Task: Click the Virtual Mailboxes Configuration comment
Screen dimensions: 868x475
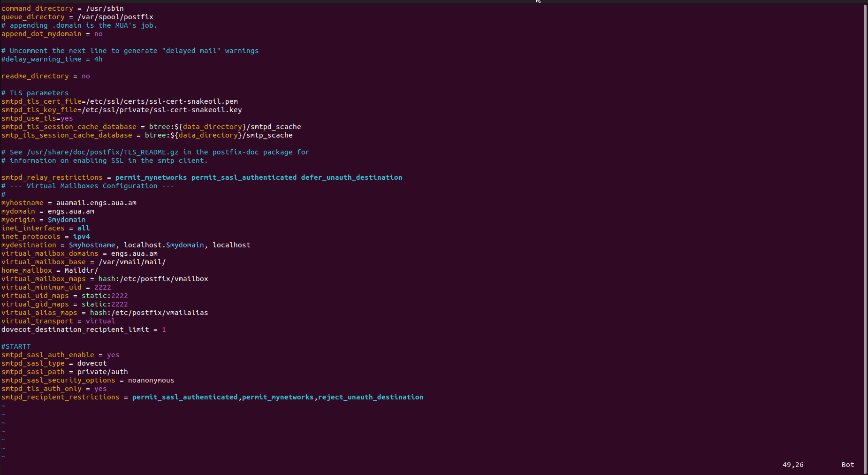Action: pyautogui.click(x=88, y=186)
